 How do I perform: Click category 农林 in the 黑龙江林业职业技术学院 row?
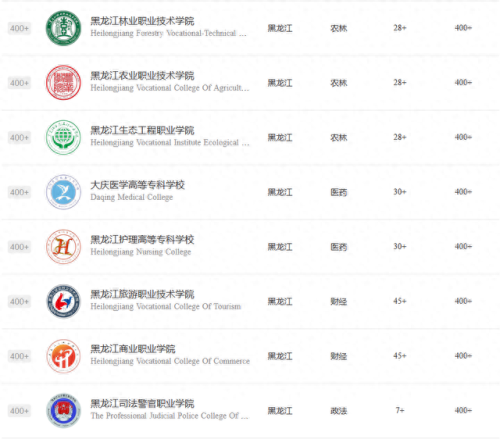click(339, 28)
